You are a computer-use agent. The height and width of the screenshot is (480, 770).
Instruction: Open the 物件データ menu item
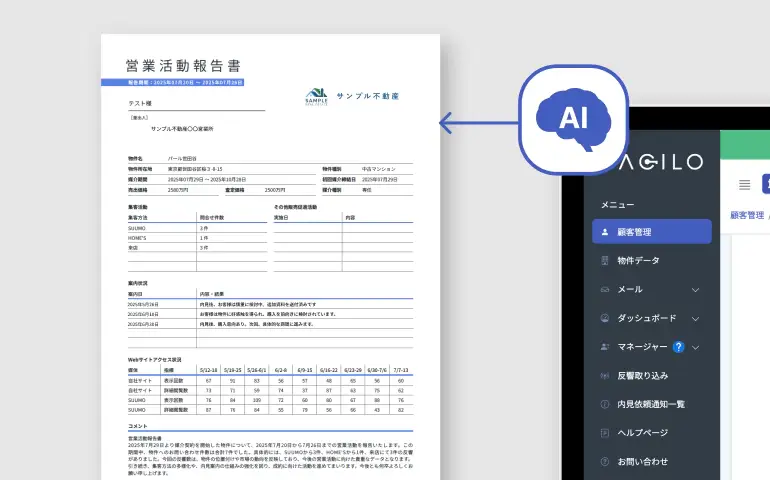(x=639, y=261)
